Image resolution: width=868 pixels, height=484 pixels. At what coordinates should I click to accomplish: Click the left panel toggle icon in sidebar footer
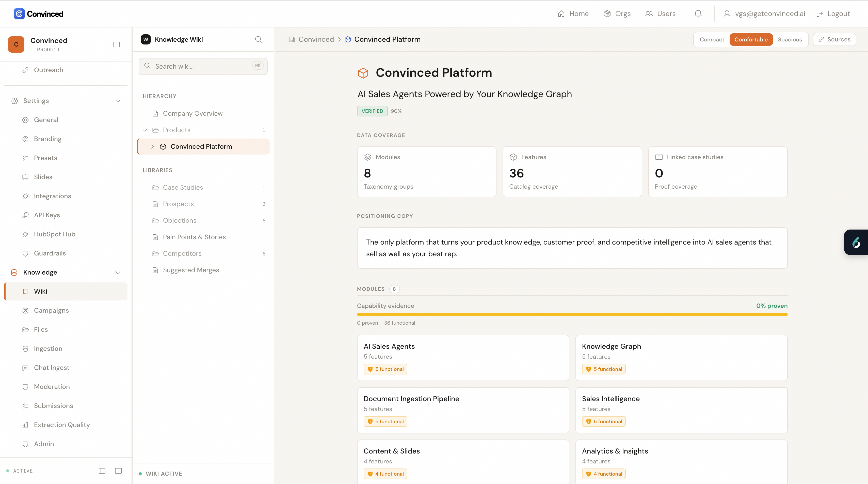pyautogui.click(x=102, y=471)
